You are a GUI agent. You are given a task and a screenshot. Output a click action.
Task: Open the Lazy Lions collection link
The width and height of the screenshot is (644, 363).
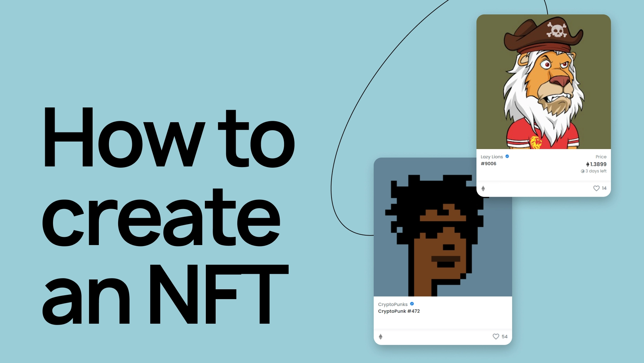(x=492, y=157)
